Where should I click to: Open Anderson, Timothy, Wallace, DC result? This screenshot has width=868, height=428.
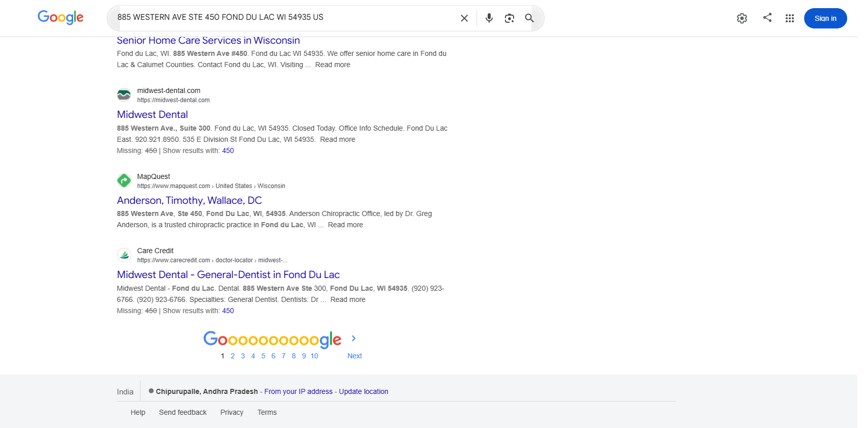[190, 201]
